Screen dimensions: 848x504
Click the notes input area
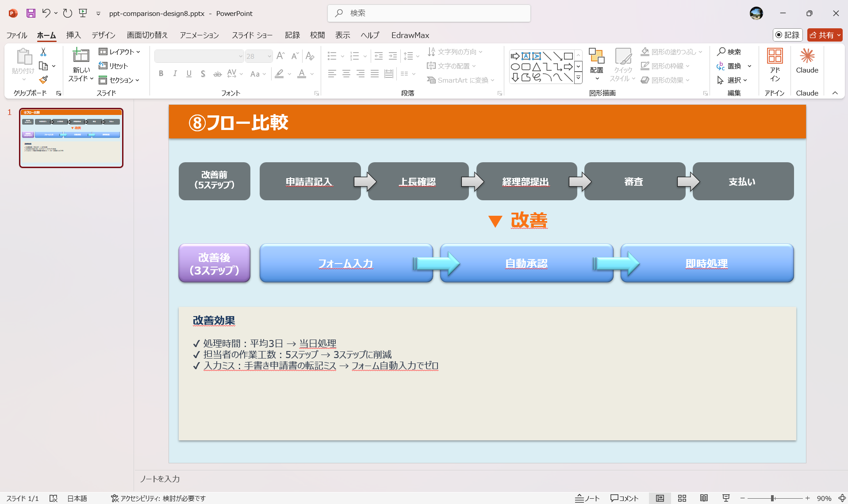[x=491, y=479]
